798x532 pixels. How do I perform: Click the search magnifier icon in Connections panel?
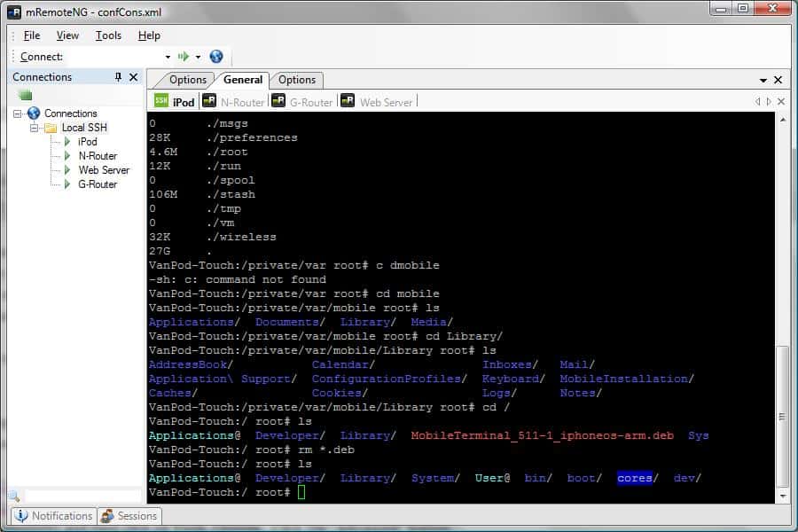tap(14, 497)
